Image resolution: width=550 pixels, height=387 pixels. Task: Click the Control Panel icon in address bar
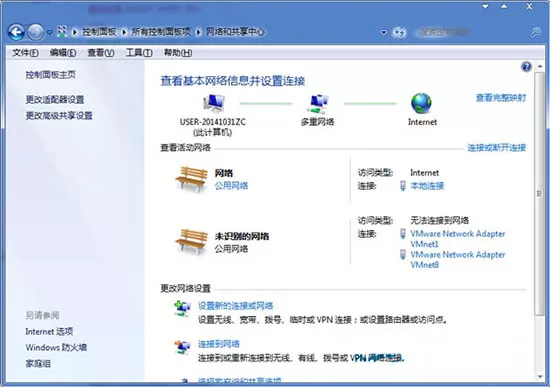(x=62, y=32)
